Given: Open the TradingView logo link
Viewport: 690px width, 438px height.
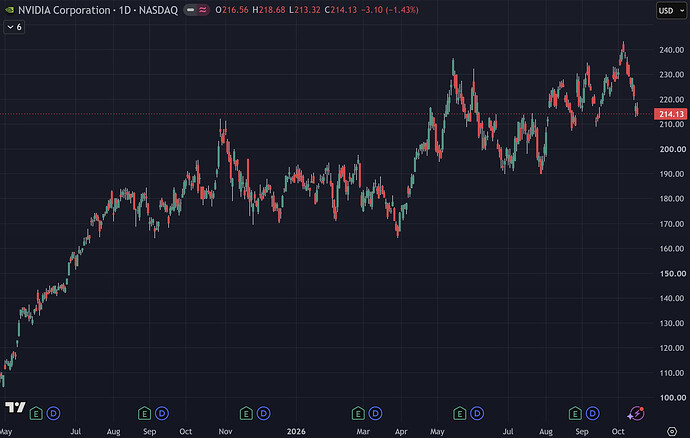Looking at the screenshot, I should (x=15, y=408).
